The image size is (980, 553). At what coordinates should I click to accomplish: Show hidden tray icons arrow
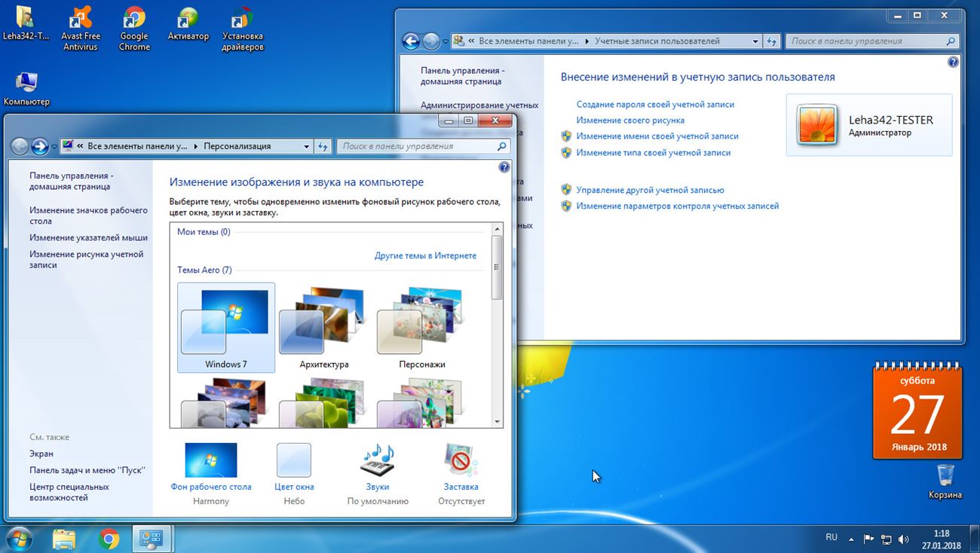point(851,539)
